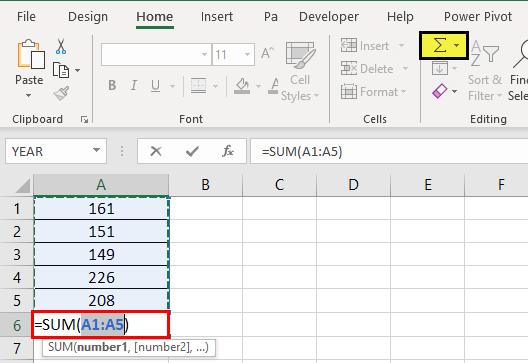Click the Cut scissors icon
The width and height of the screenshot is (528, 363).
click(x=61, y=46)
